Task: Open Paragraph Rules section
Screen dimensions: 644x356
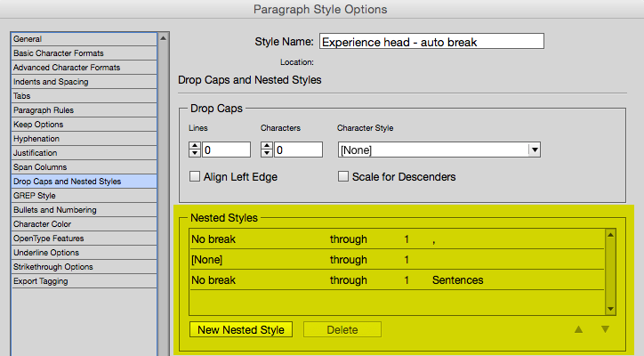Action: point(85,110)
